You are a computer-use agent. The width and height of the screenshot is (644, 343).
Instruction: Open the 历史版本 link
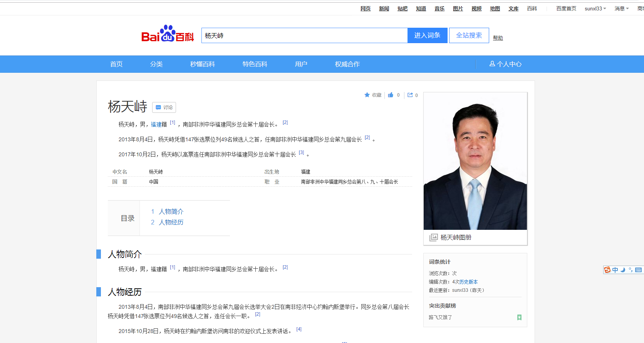468,282
